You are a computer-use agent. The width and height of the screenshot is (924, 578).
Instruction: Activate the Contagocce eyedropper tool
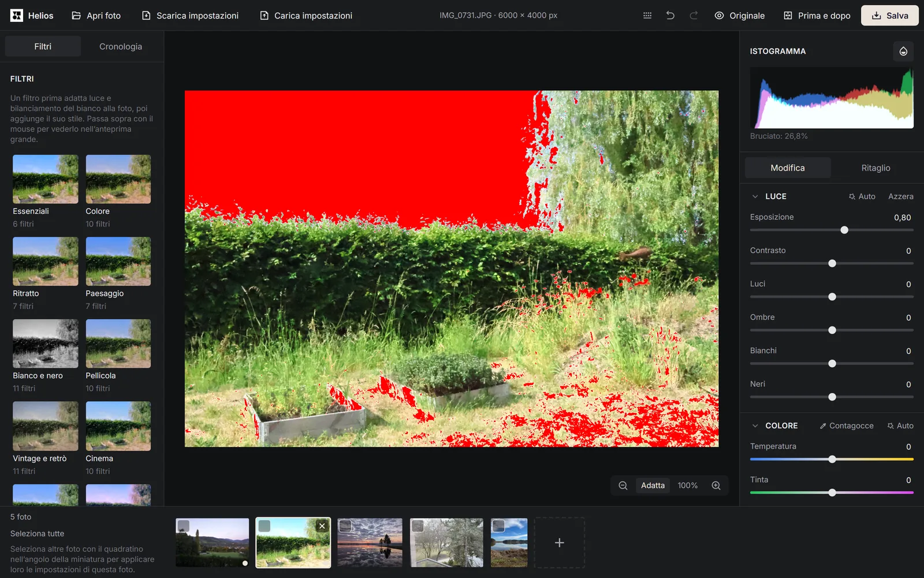[x=846, y=425]
